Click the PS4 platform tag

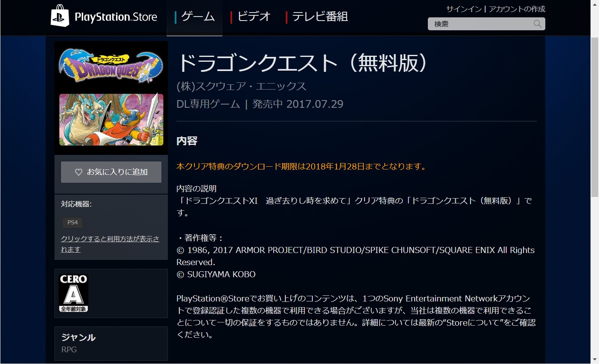pos(73,222)
